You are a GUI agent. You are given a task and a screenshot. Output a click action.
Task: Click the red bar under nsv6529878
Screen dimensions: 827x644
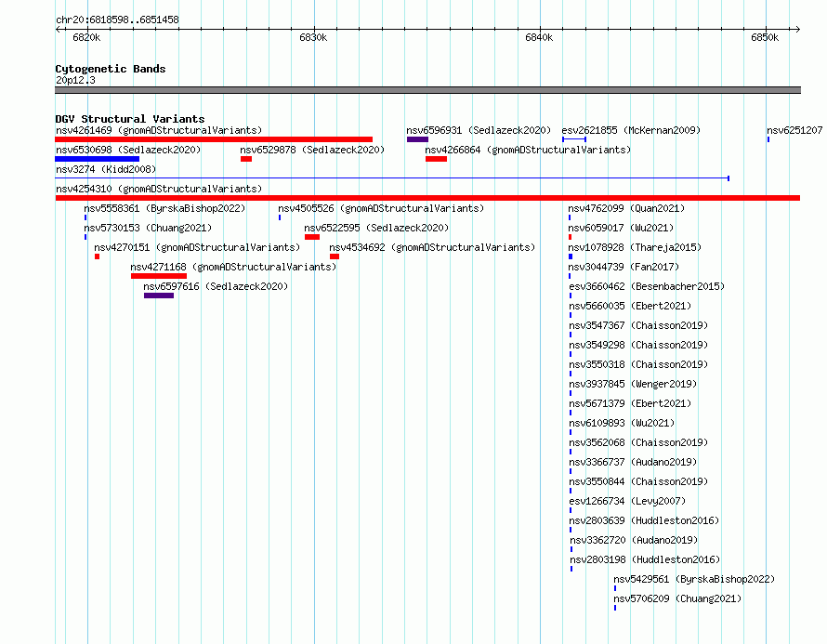click(246, 159)
